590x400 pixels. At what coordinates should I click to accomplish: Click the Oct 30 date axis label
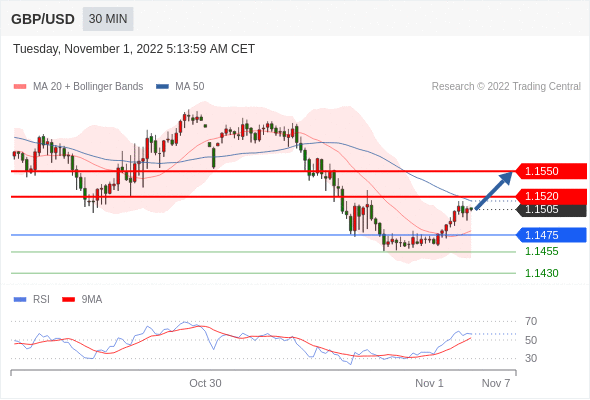pos(205,383)
